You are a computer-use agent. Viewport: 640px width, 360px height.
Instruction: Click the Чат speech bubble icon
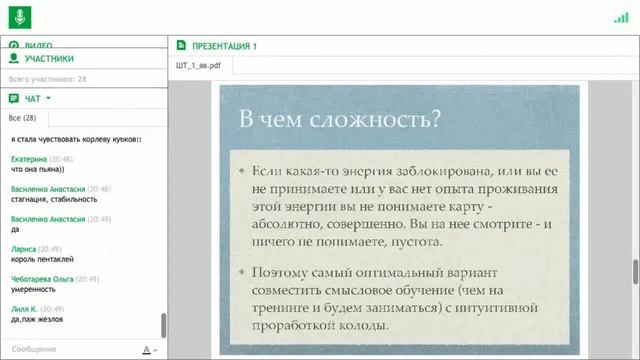pyautogui.click(x=14, y=98)
